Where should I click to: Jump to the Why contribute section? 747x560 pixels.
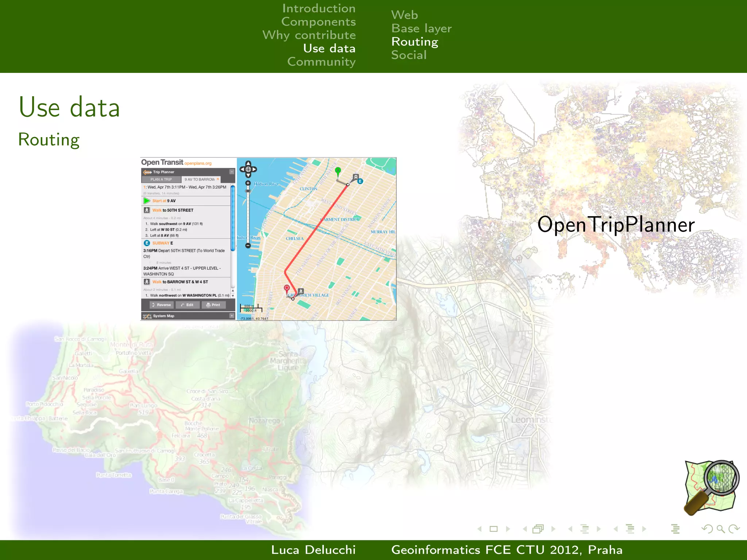(x=309, y=35)
